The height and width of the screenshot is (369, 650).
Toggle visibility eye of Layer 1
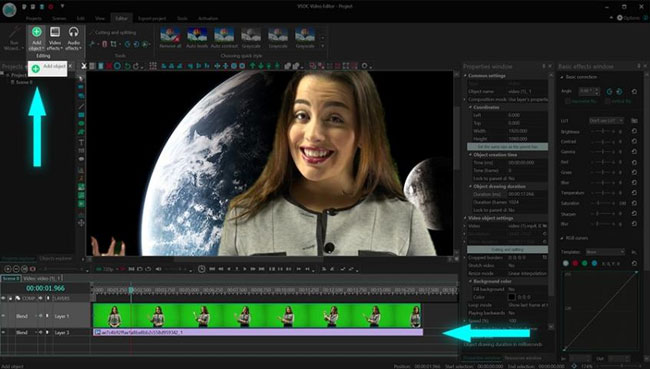click(4, 316)
